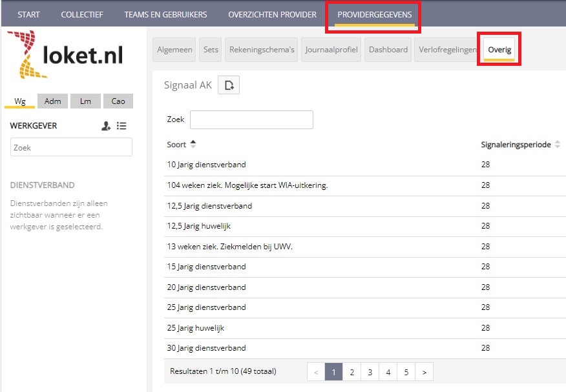Viewport: 566px width, 392px height.
Task: Open the Providergegevens menu
Action: point(374,15)
